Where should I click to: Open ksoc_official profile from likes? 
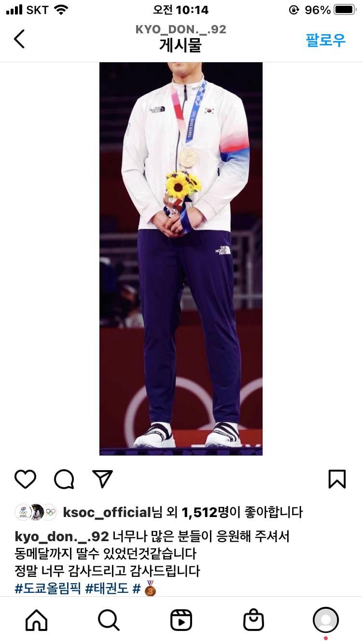pos(107,512)
